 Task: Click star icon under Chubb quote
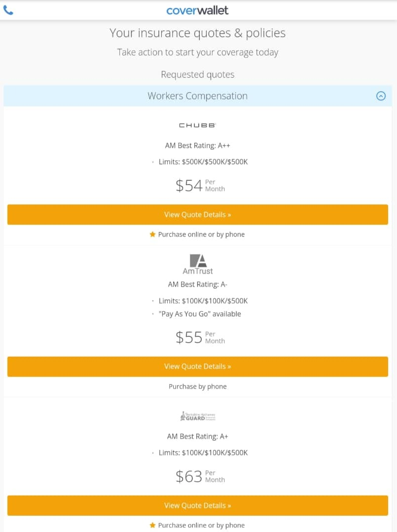152,234
